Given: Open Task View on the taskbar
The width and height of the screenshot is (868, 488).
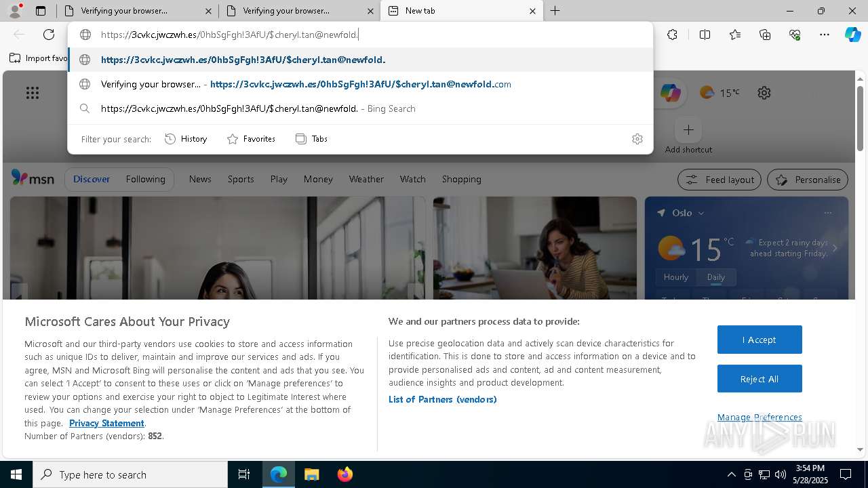Looking at the screenshot, I should pos(244,474).
